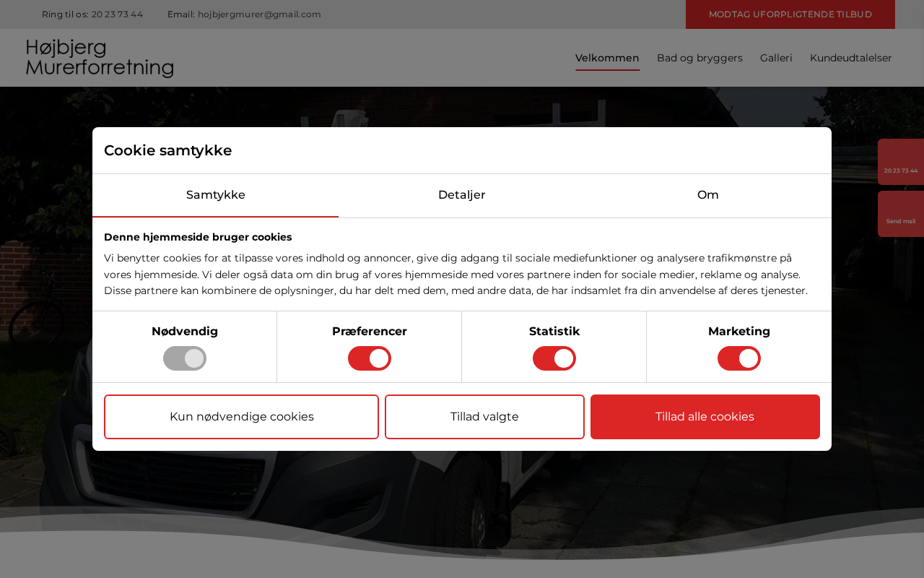
Task: Click the Præferencer label
Action: coord(370,332)
